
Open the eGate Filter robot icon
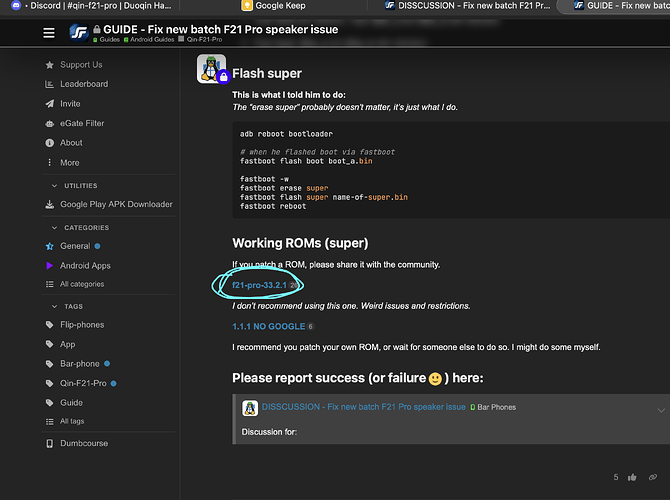[50, 124]
